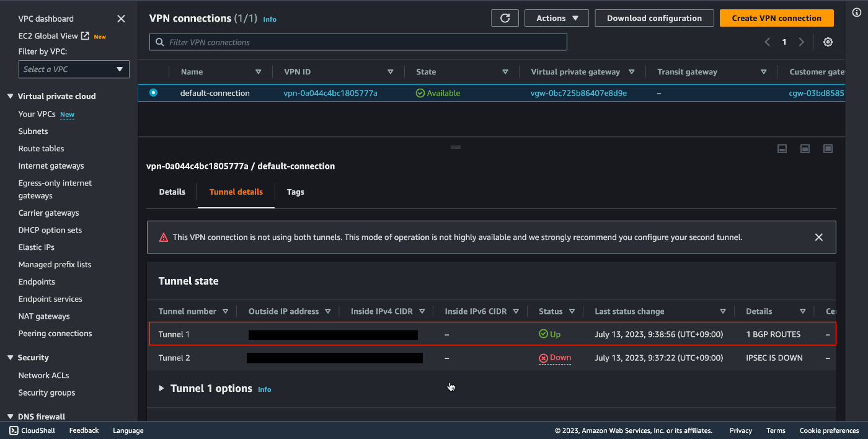Open Info link beside Tunnel 1 options
The height and width of the screenshot is (439, 868).
tap(265, 389)
